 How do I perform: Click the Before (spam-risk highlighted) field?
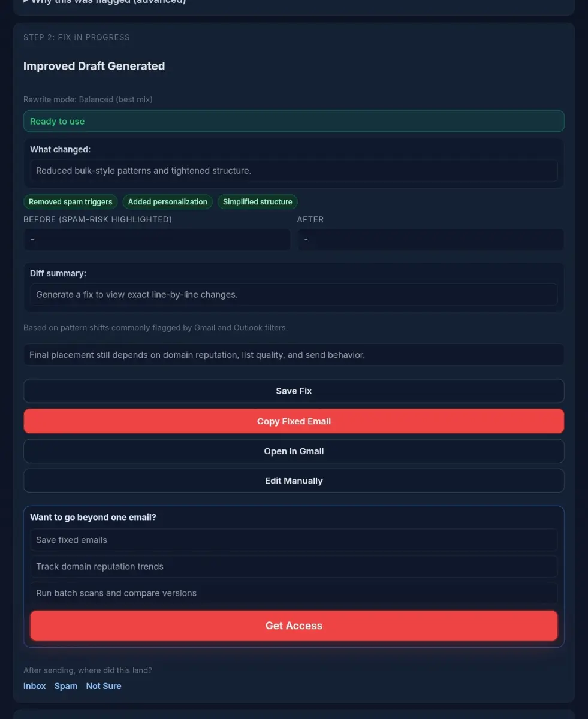tap(157, 240)
